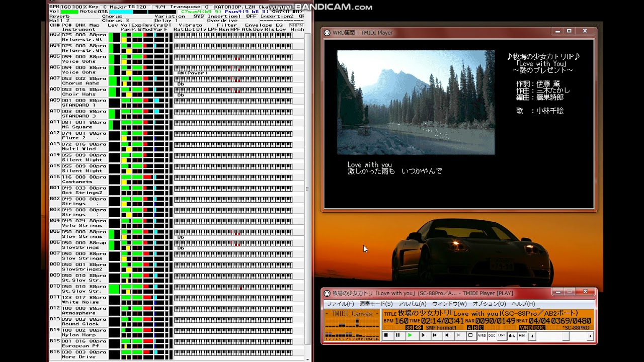Expand the ヘルプ(H) menu
This screenshot has width=644, height=362.
(523, 304)
